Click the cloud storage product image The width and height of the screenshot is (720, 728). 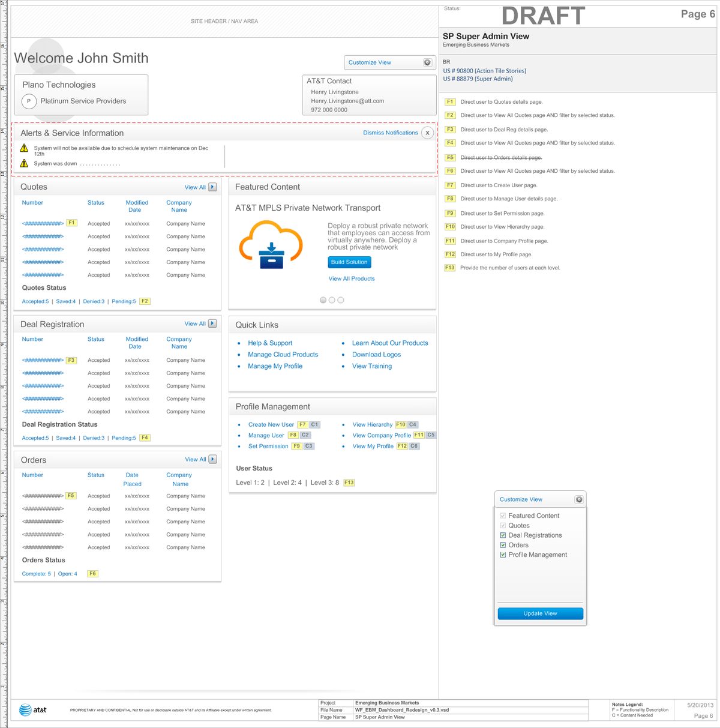pos(271,245)
